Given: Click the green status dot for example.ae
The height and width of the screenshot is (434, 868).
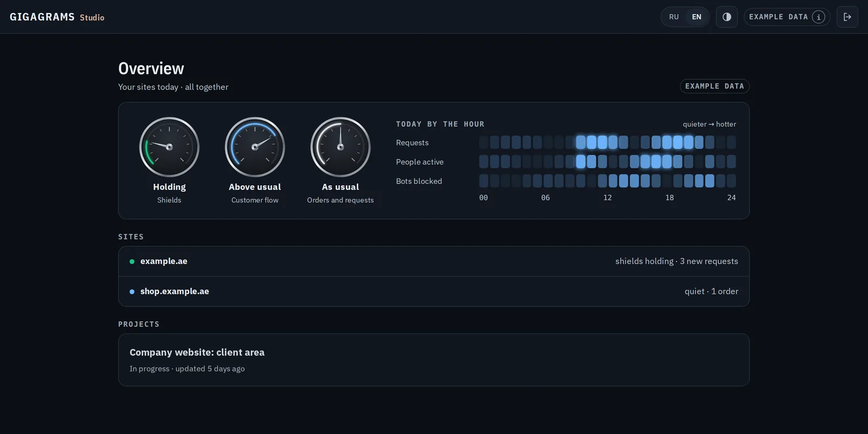Looking at the screenshot, I should (132, 261).
